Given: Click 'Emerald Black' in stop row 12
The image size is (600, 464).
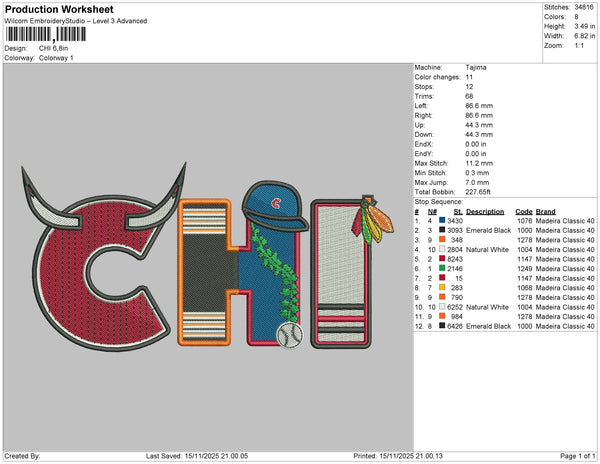Looking at the screenshot, I should click(489, 326).
